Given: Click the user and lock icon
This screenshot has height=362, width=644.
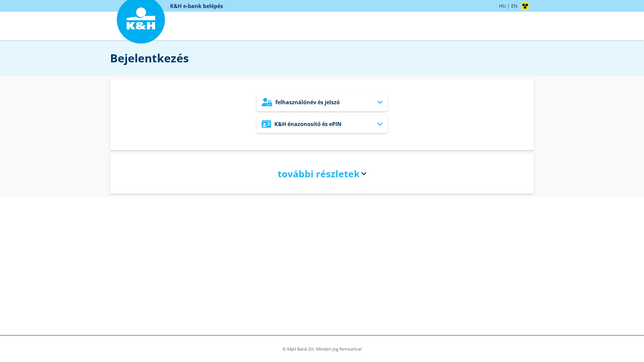Looking at the screenshot, I should point(266,102).
